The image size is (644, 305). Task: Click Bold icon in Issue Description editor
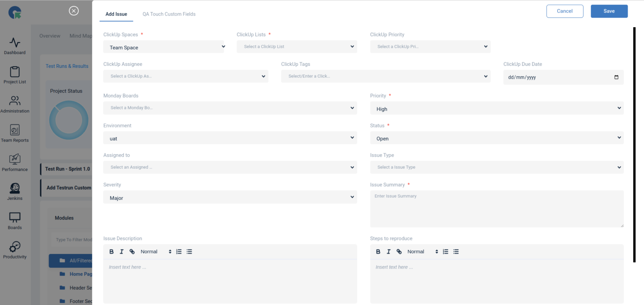click(x=112, y=252)
